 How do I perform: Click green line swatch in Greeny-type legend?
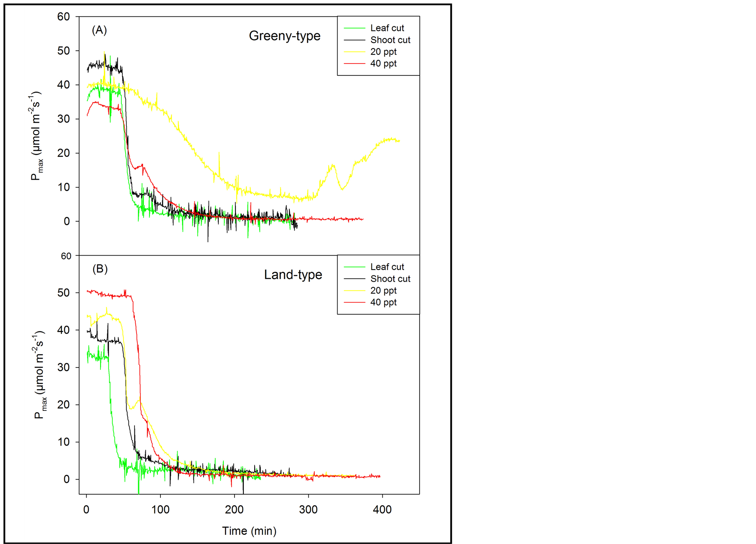coord(354,28)
